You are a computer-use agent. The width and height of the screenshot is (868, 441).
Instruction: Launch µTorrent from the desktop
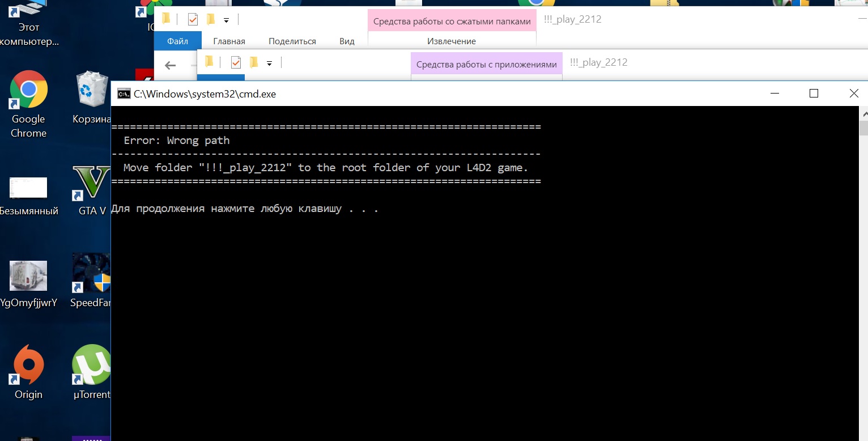click(x=92, y=364)
